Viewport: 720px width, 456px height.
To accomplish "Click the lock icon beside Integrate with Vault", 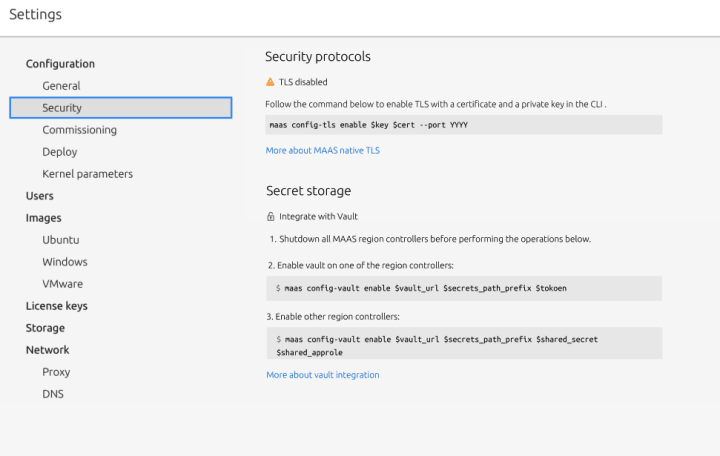I will (x=270, y=216).
